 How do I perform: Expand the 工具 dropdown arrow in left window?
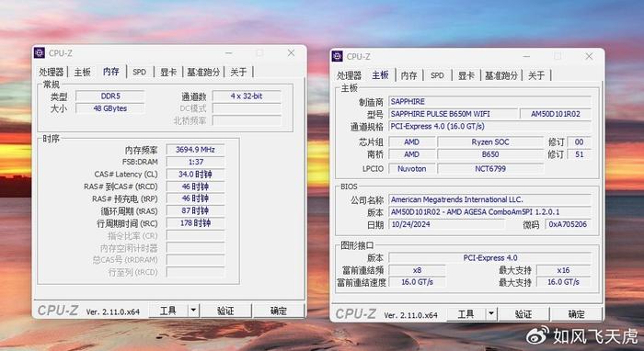194,311
